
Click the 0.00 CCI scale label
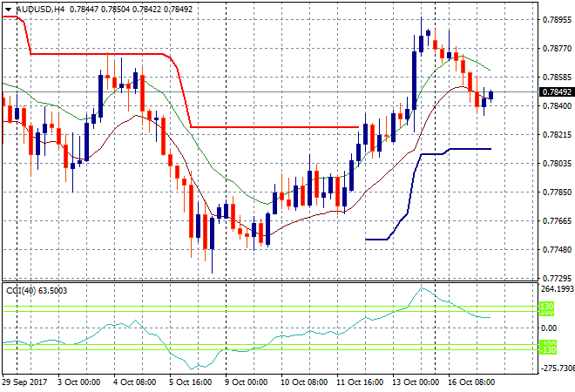[549, 328]
